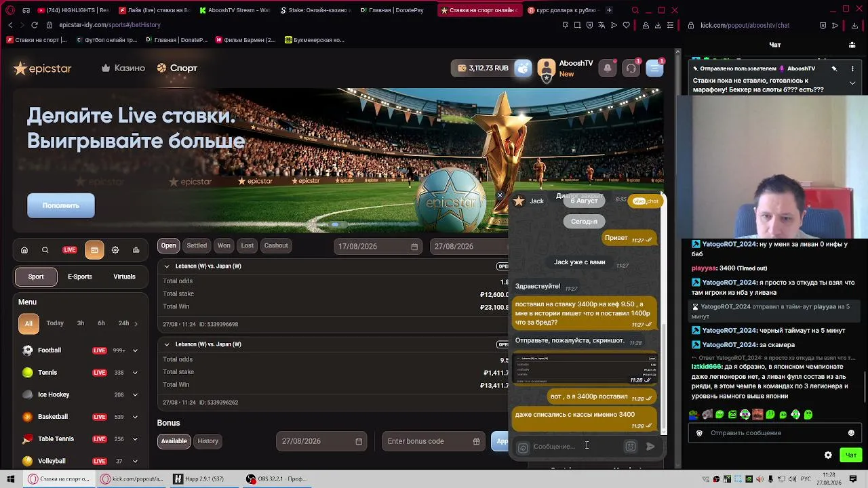
Task: Click the Kick chat message input
Action: pyautogui.click(x=773, y=433)
